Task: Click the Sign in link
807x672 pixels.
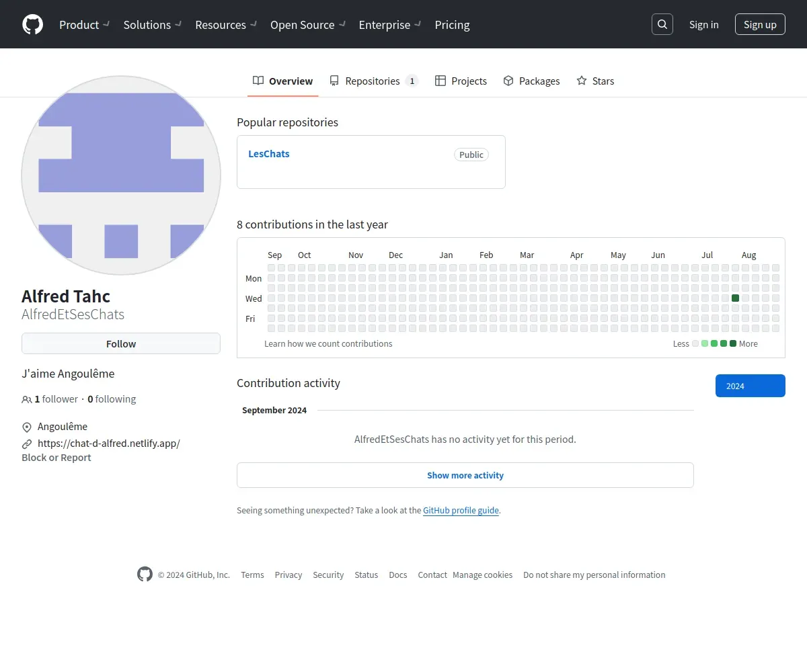Action: point(704,25)
